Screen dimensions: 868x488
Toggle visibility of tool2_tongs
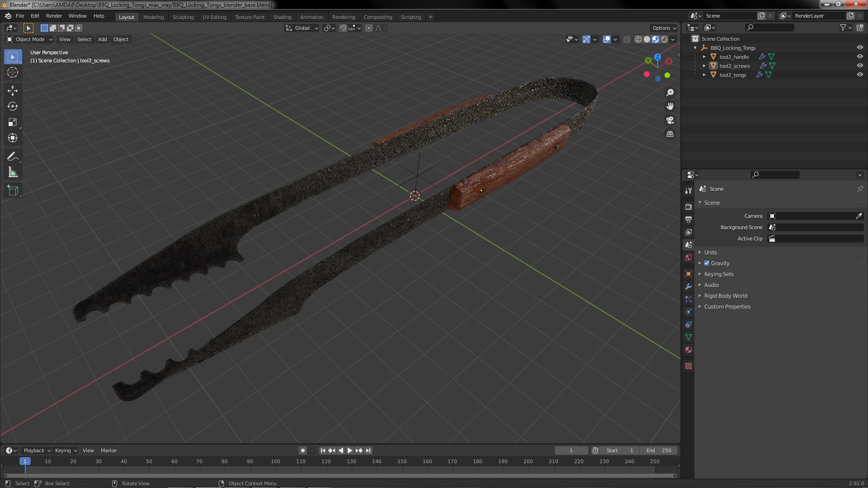pyautogui.click(x=860, y=75)
